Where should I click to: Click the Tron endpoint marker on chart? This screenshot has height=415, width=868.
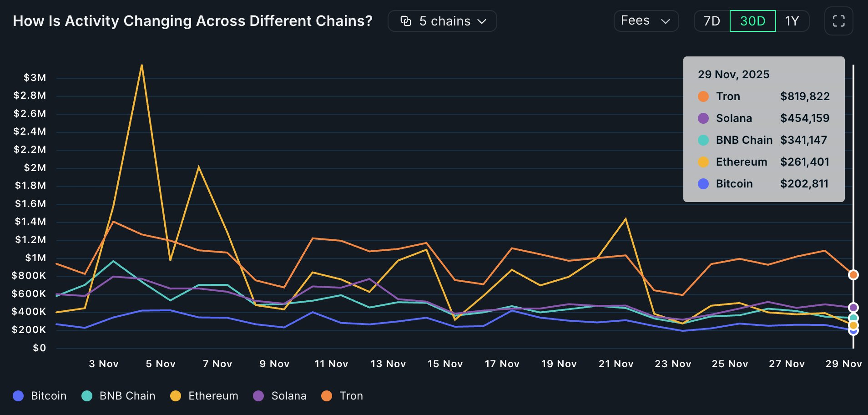853,275
